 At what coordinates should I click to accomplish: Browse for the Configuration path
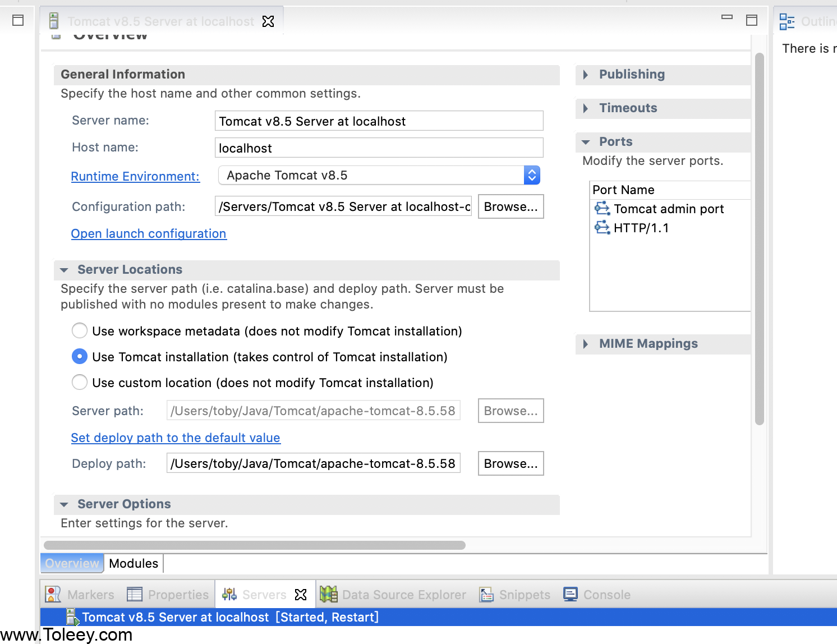tap(511, 206)
